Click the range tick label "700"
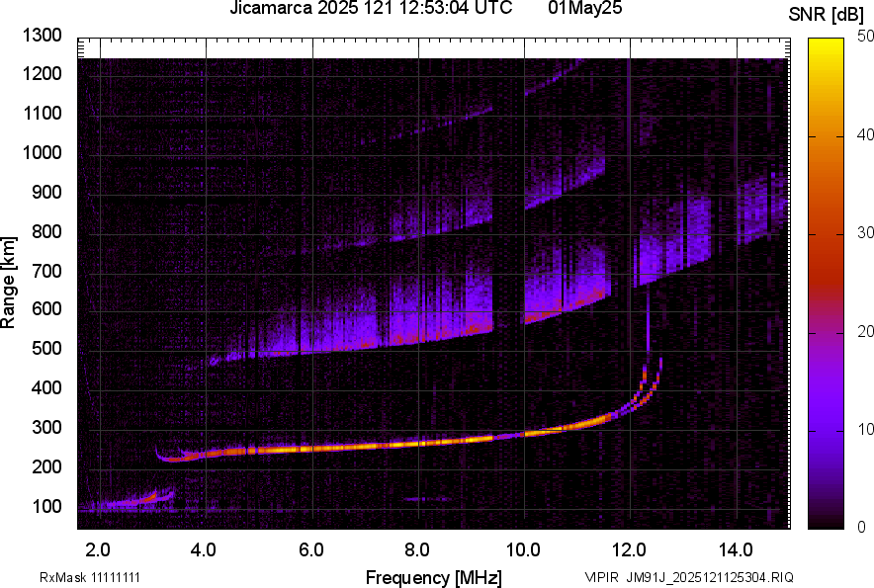This screenshot has width=874, height=588. click(46, 271)
